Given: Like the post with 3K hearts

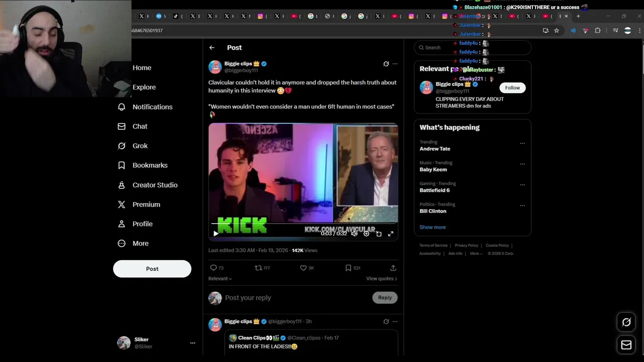Looking at the screenshot, I should (303, 268).
